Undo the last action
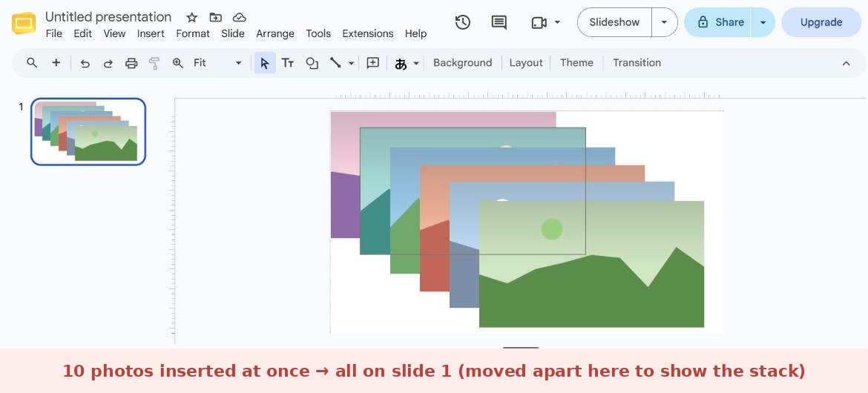 tap(85, 63)
